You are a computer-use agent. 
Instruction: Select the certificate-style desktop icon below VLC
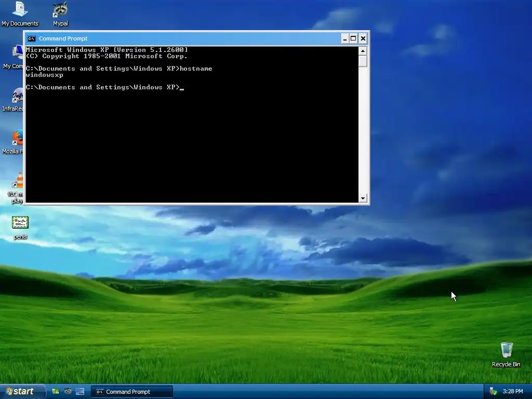pos(20,228)
